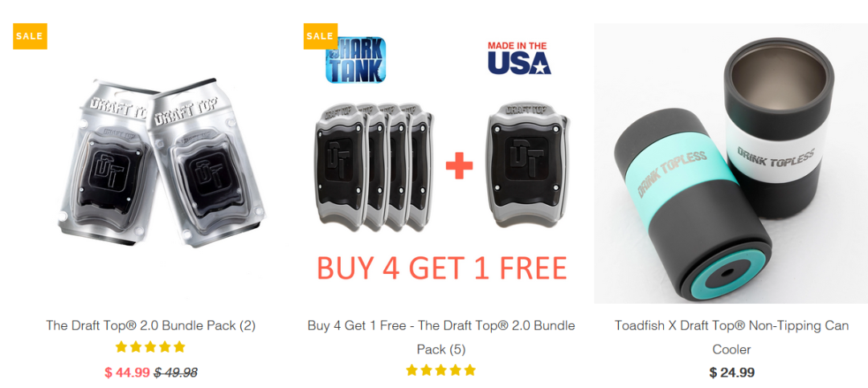Image resolution: width=868 pixels, height=388 pixels.
Task: Open Toadfish X Draft Top Can Cooler link
Action: 731,337
